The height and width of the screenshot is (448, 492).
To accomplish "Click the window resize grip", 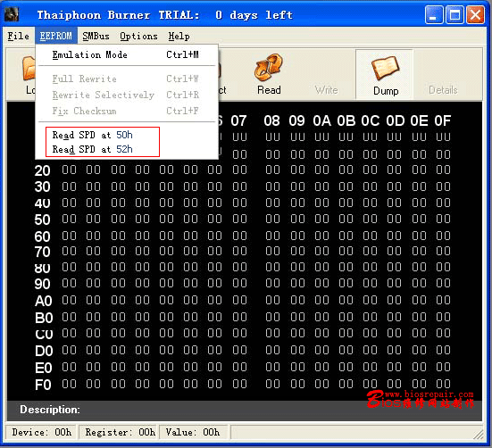I will (x=479, y=435).
